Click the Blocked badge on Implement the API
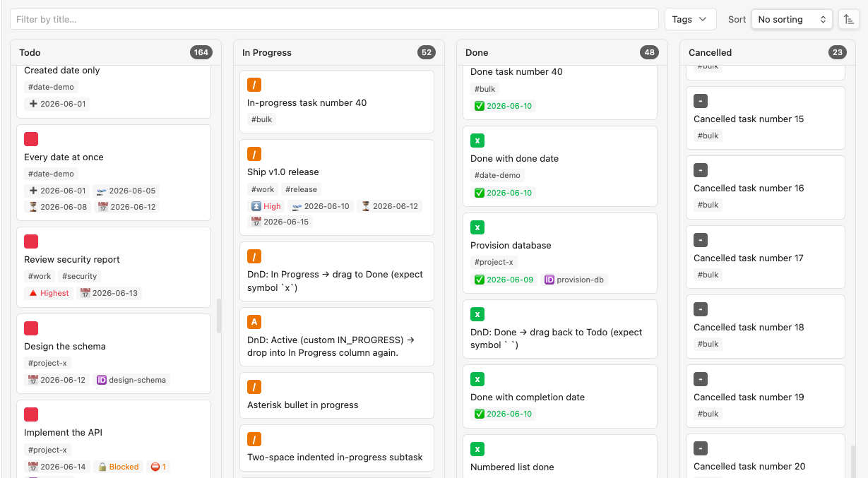Image resolution: width=868 pixels, height=478 pixels. [x=118, y=467]
